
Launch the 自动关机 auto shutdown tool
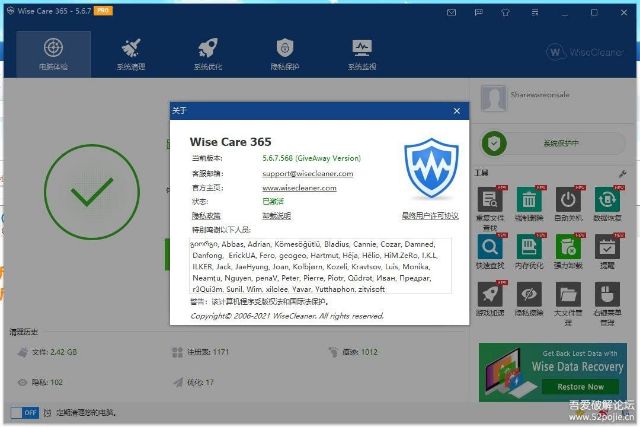[568, 200]
